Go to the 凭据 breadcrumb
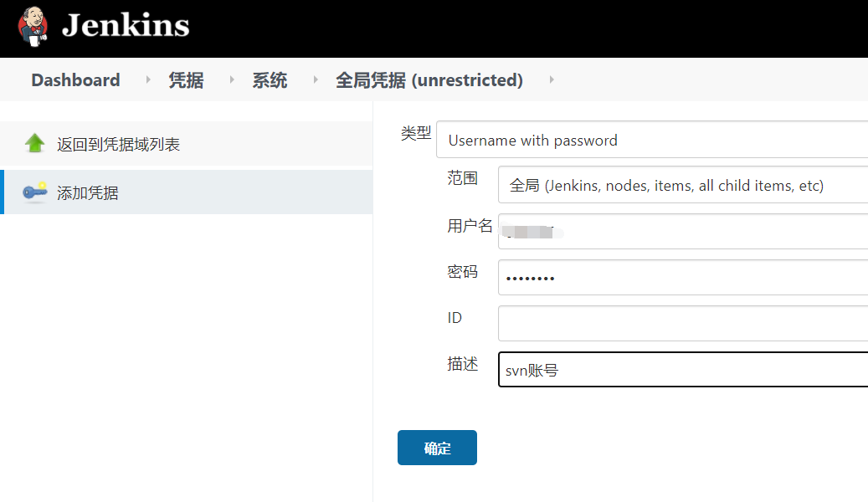Viewport: 868px width, 502px height. (186, 80)
